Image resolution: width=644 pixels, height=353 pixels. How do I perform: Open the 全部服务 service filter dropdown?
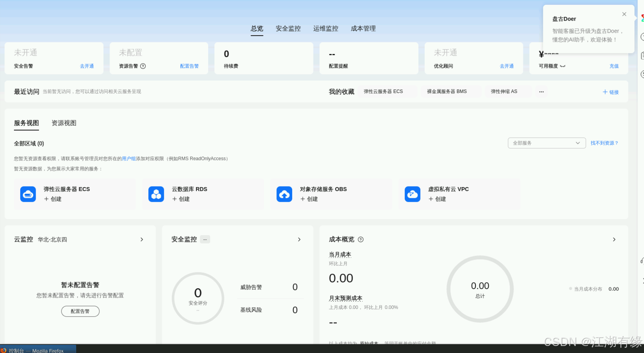point(546,143)
